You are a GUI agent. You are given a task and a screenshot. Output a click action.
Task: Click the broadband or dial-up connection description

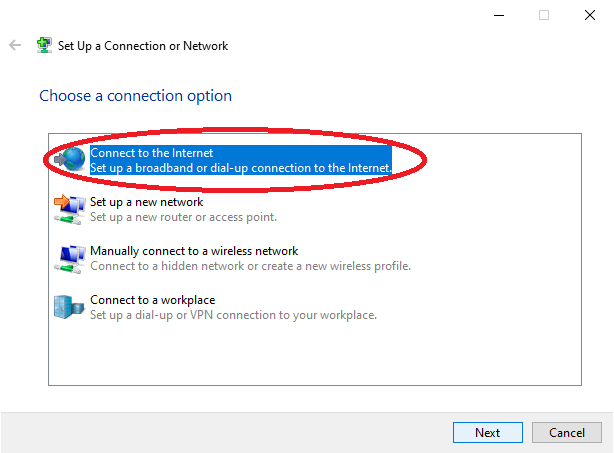point(240,168)
